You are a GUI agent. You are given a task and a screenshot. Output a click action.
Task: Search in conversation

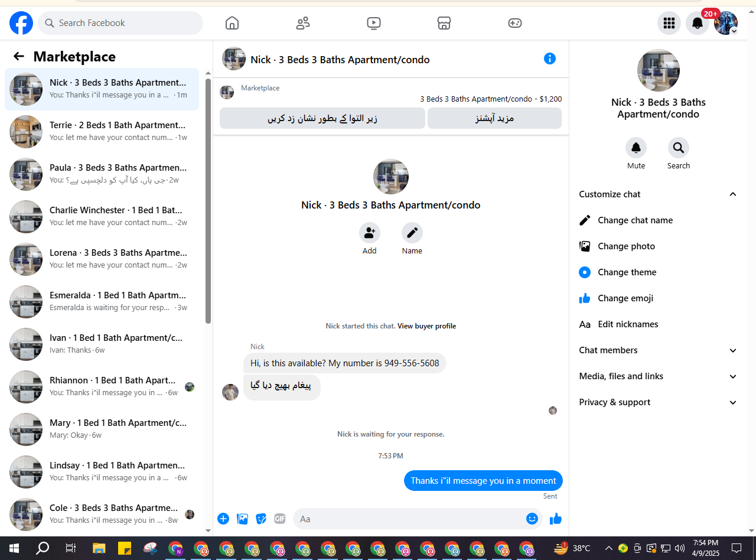tap(679, 148)
